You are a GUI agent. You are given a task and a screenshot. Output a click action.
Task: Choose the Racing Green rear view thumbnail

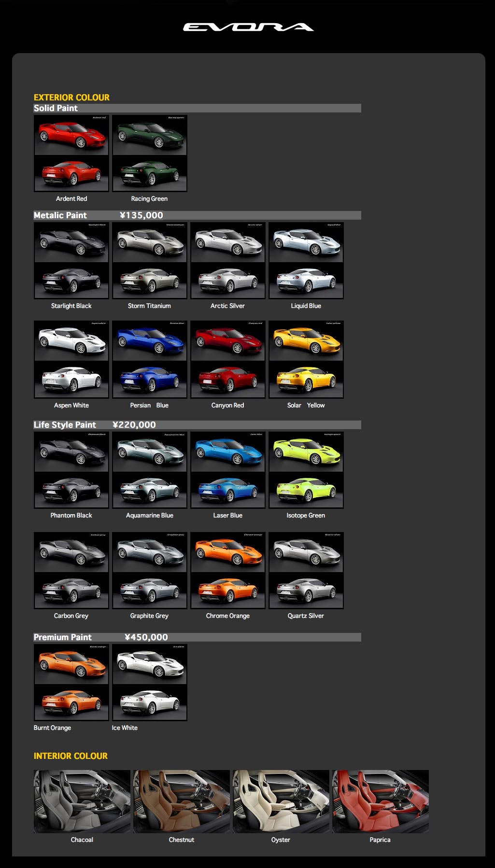[x=150, y=173]
